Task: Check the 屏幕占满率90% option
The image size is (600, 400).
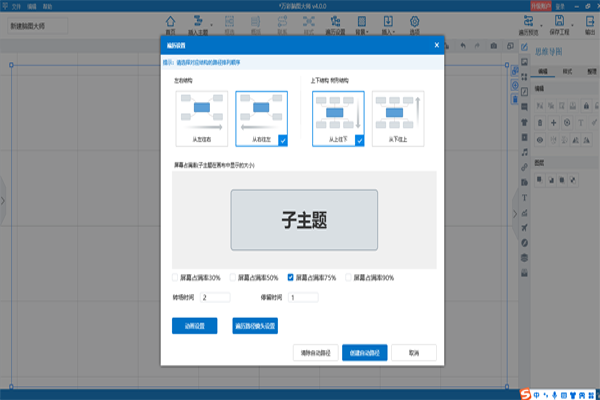Action: coord(348,276)
